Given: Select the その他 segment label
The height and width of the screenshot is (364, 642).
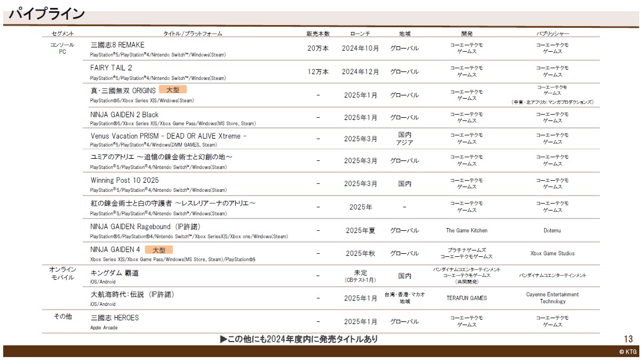Looking at the screenshot, I should tap(62, 317).
